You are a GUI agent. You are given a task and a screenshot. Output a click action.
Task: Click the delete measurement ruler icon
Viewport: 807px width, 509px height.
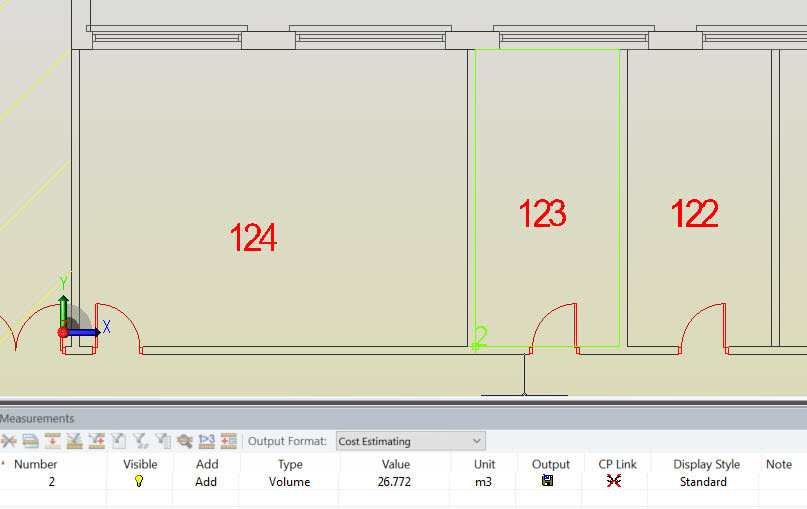tap(9, 441)
